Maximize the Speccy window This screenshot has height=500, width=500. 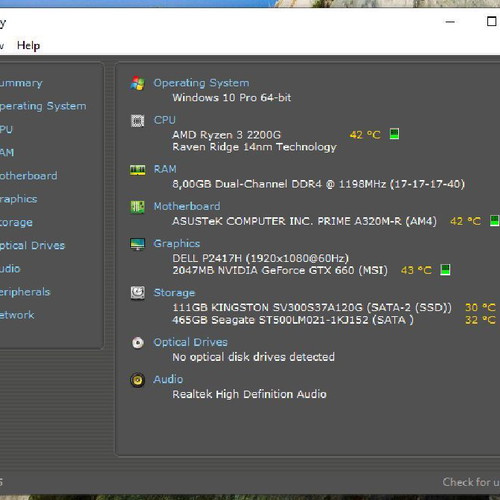[x=492, y=22]
